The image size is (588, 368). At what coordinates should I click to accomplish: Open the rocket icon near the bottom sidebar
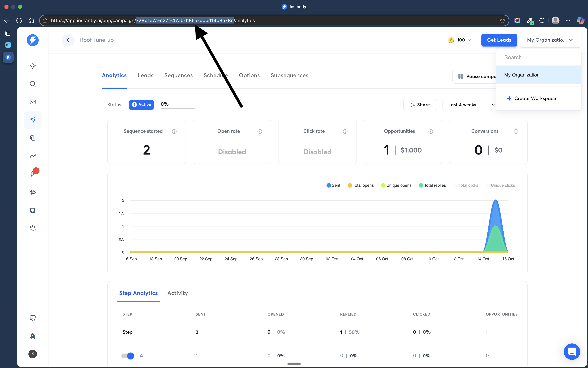point(33,336)
